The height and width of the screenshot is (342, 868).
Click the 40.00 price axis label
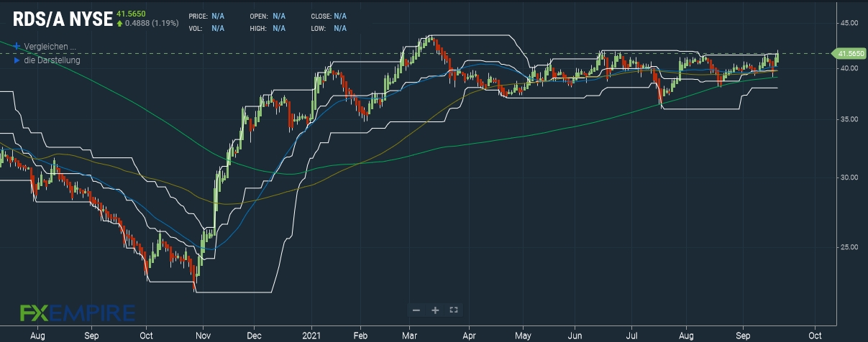coord(850,68)
